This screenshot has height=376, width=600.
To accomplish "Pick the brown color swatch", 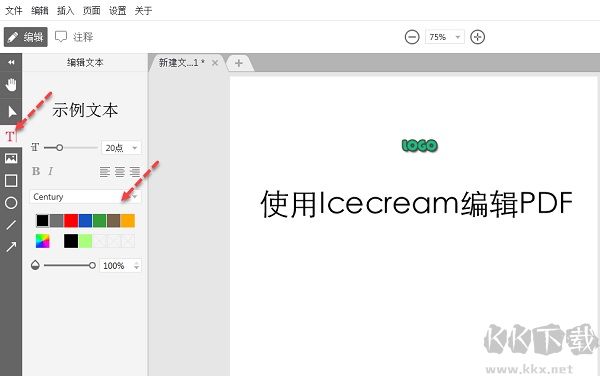I will coord(114,221).
